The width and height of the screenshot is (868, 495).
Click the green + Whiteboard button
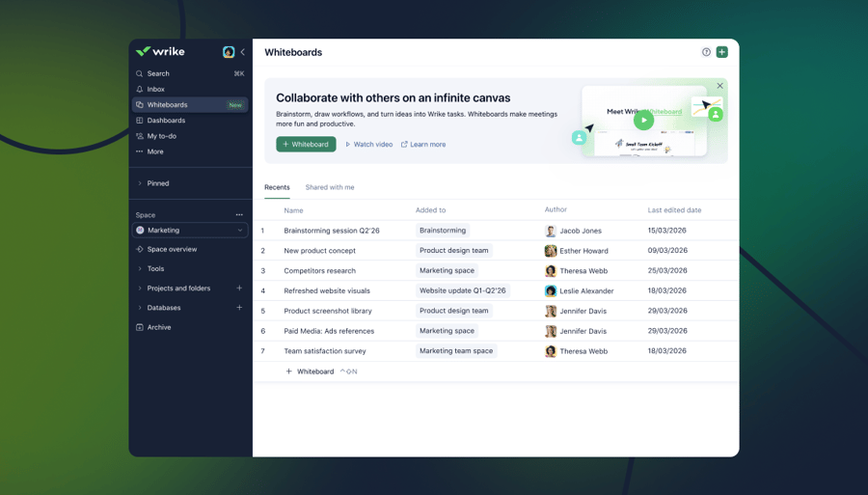pos(306,144)
